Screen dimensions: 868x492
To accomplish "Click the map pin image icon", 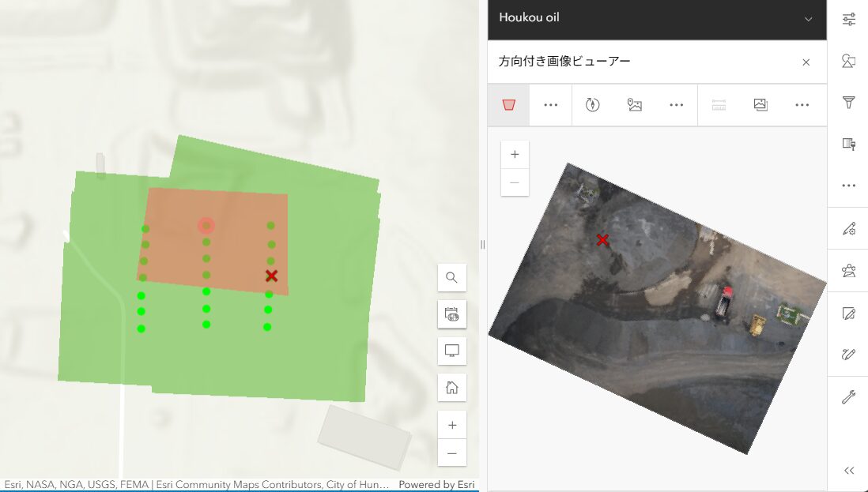I will [634, 105].
